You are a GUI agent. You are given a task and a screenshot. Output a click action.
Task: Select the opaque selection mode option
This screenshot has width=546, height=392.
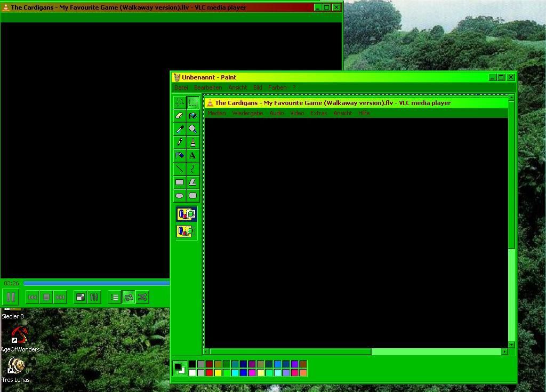pos(186,214)
